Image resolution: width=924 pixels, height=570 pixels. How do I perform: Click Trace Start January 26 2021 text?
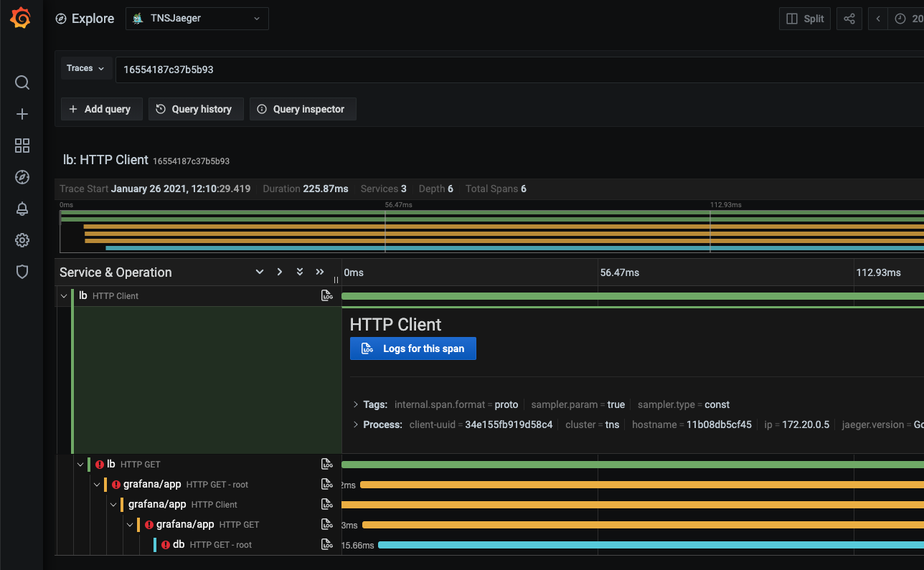[155, 189]
